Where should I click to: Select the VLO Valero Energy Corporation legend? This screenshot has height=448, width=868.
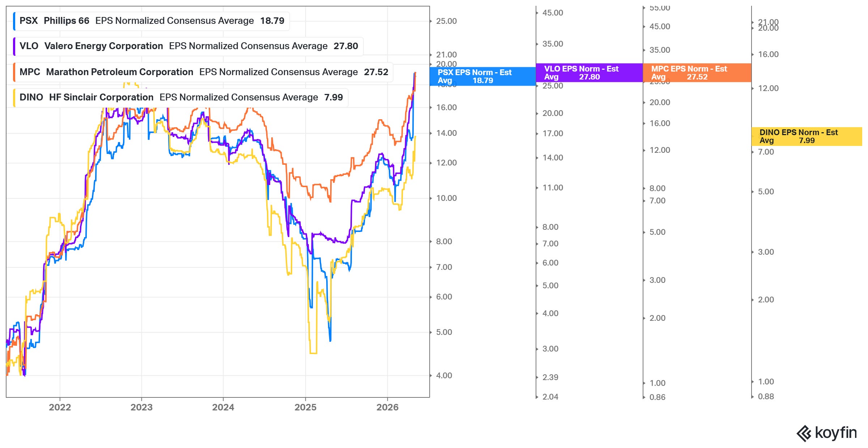188,46
